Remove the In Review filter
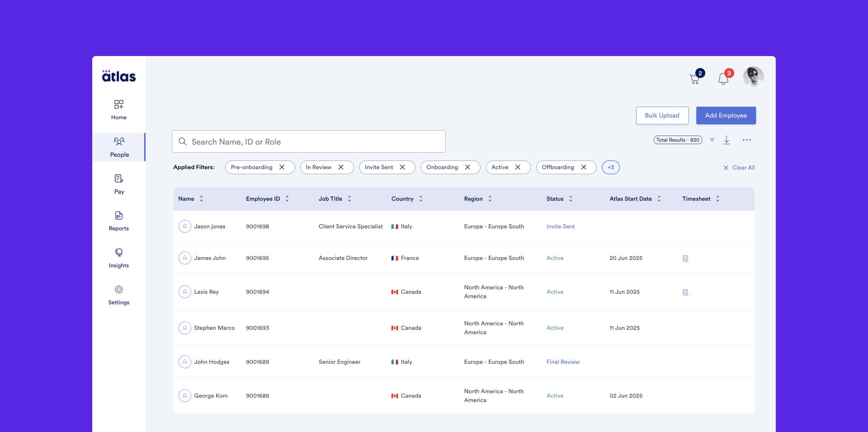 click(x=341, y=167)
